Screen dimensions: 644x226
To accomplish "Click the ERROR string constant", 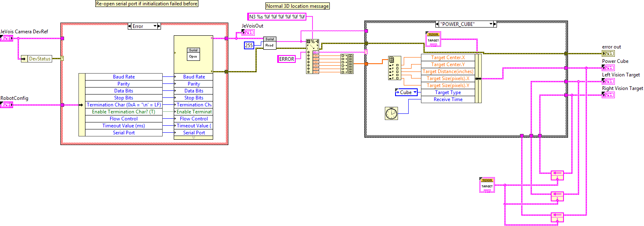I will [x=287, y=59].
